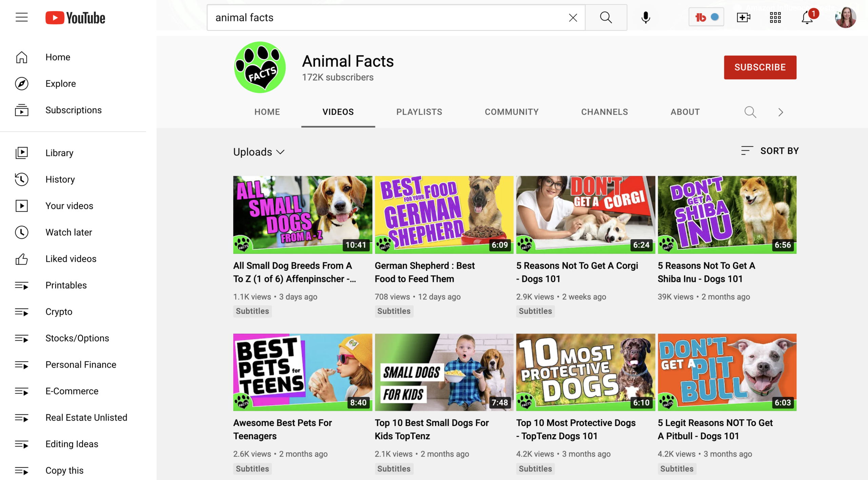Search within the channel using magnifier
The height and width of the screenshot is (480, 868).
[x=750, y=112]
